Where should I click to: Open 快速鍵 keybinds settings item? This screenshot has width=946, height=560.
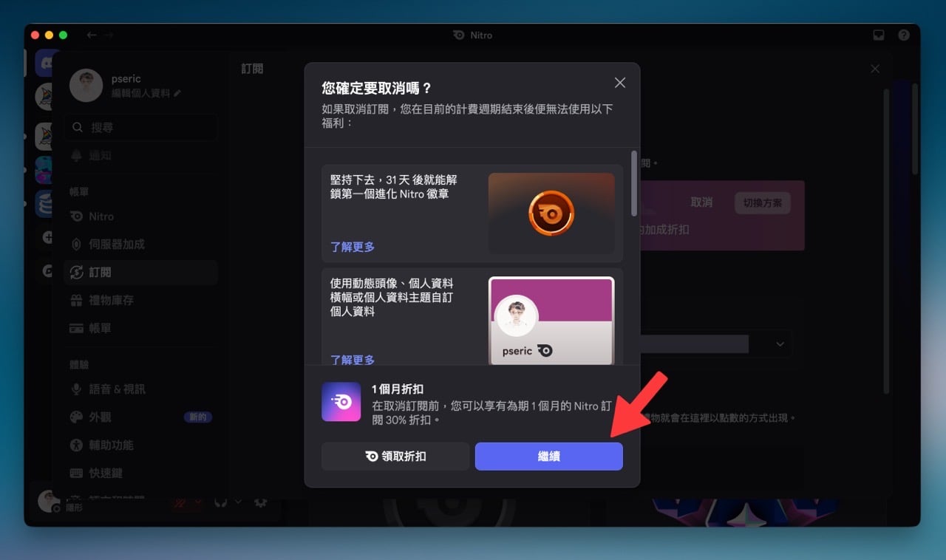[x=140, y=473]
